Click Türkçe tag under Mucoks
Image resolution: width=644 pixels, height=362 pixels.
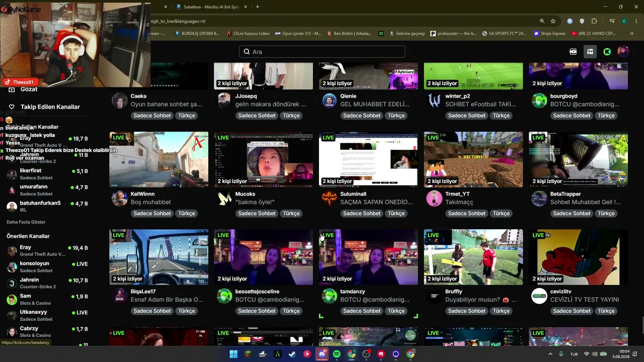(x=291, y=213)
